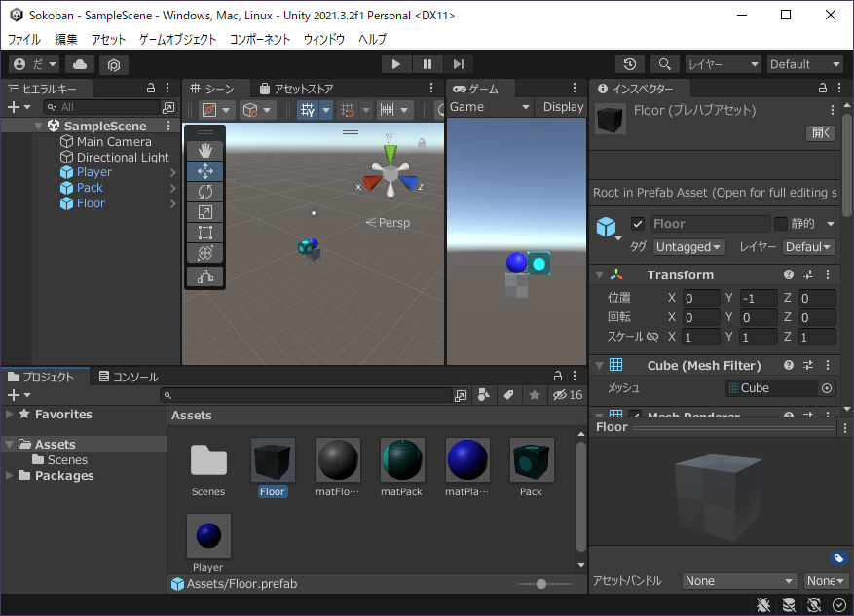The image size is (854, 616).
Task: Open the Untagged tag dropdown
Action: [x=688, y=247]
